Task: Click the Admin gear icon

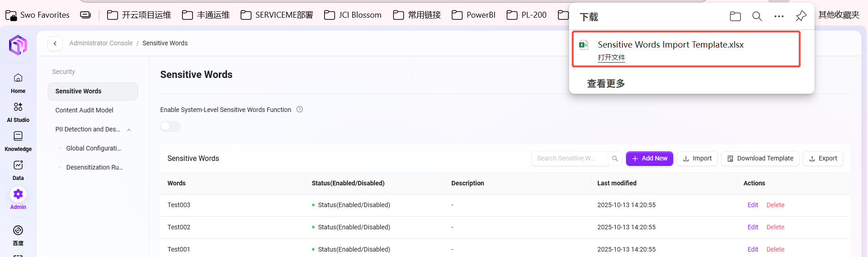Action: [18, 194]
